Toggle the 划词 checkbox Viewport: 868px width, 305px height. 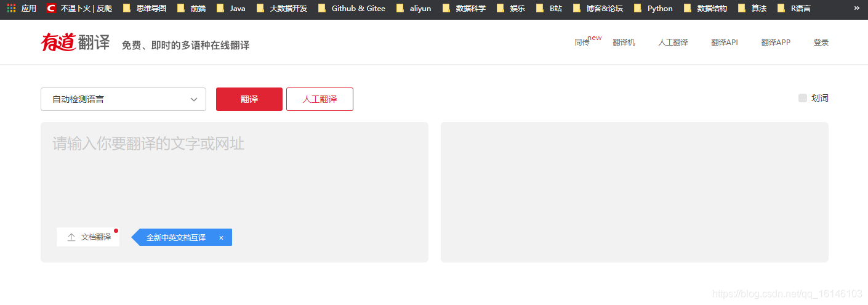coord(803,98)
